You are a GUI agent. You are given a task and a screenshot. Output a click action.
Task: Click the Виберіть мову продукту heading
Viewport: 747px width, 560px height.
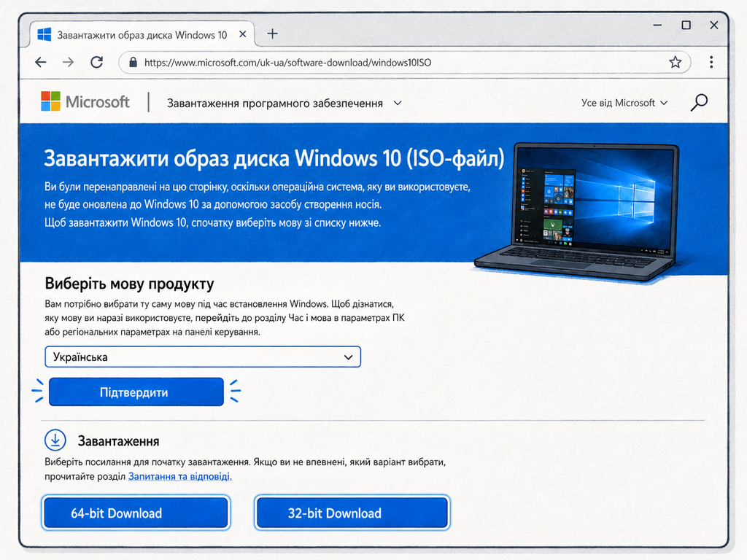tap(129, 284)
